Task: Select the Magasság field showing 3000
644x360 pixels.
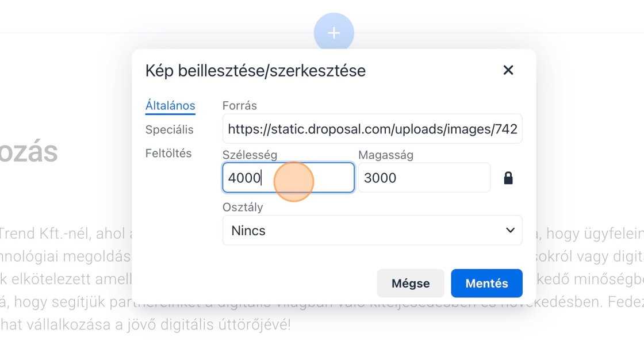Action: pyautogui.click(x=424, y=178)
